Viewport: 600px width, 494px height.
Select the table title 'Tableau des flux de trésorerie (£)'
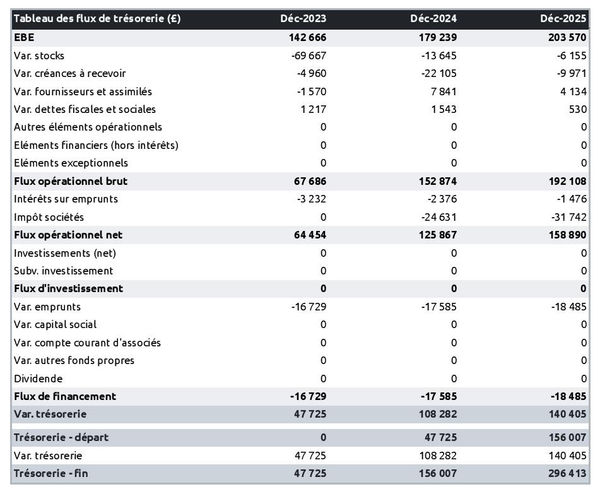pos(96,19)
